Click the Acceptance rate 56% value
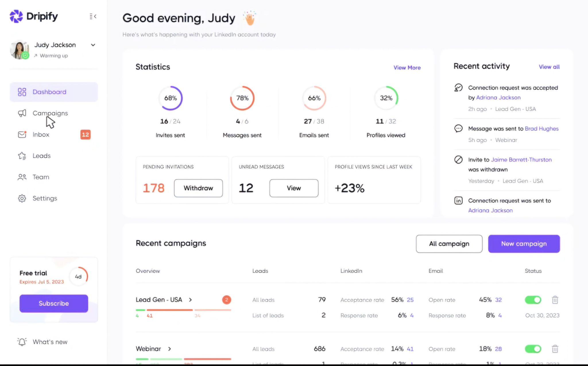The width and height of the screenshot is (588, 366). 397,300
